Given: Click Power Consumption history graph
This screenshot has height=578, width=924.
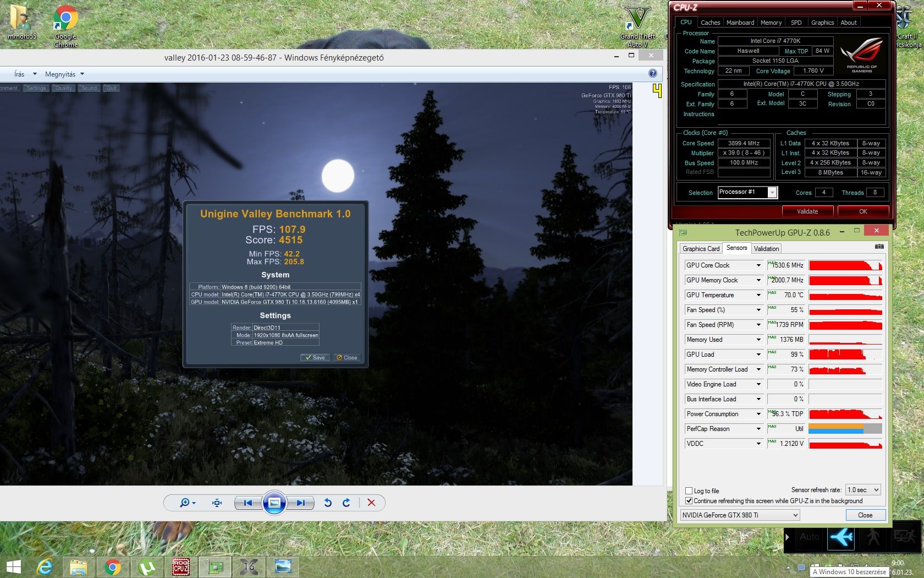Looking at the screenshot, I should click(x=845, y=414).
